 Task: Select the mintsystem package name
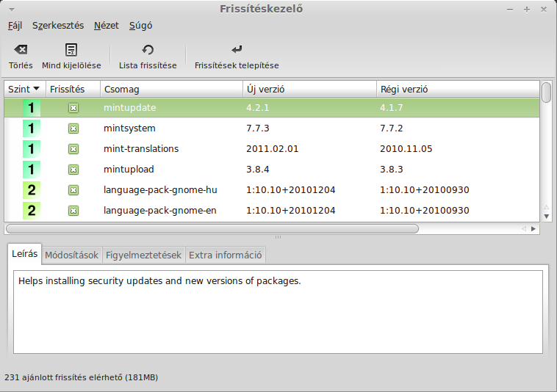pos(129,128)
